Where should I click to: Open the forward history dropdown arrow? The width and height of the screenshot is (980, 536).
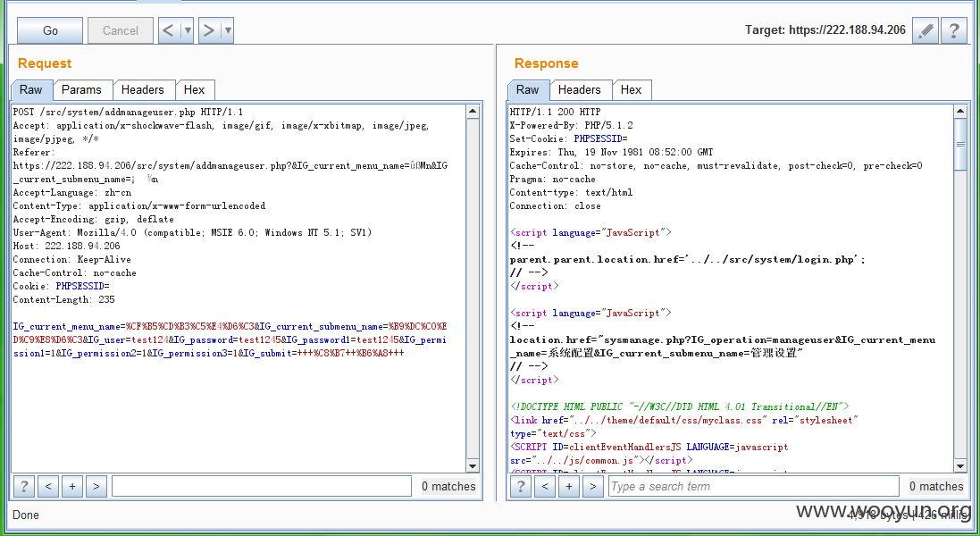pyautogui.click(x=228, y=30)
